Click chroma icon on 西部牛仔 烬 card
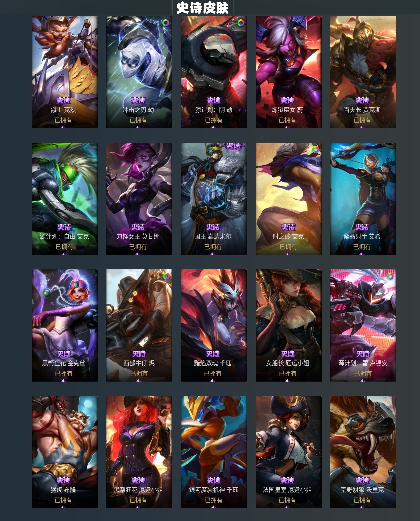420x521 pixels. [166, 276]
